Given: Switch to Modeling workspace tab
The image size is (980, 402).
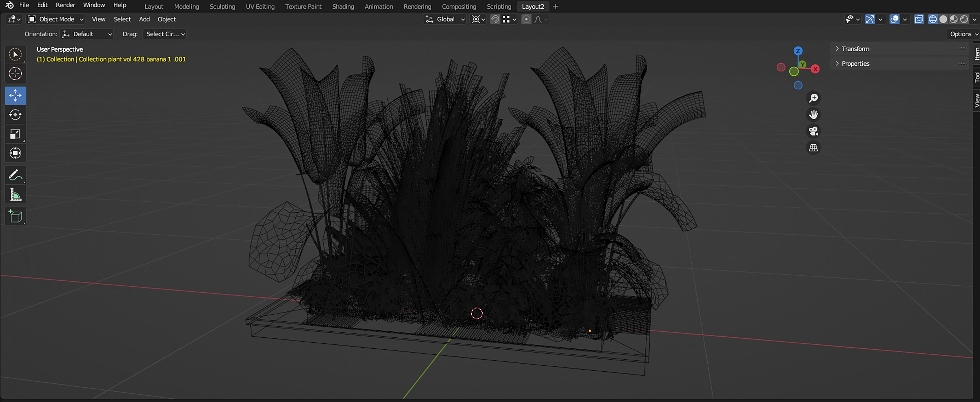Looking at the screenshot, I should point(186,6).
